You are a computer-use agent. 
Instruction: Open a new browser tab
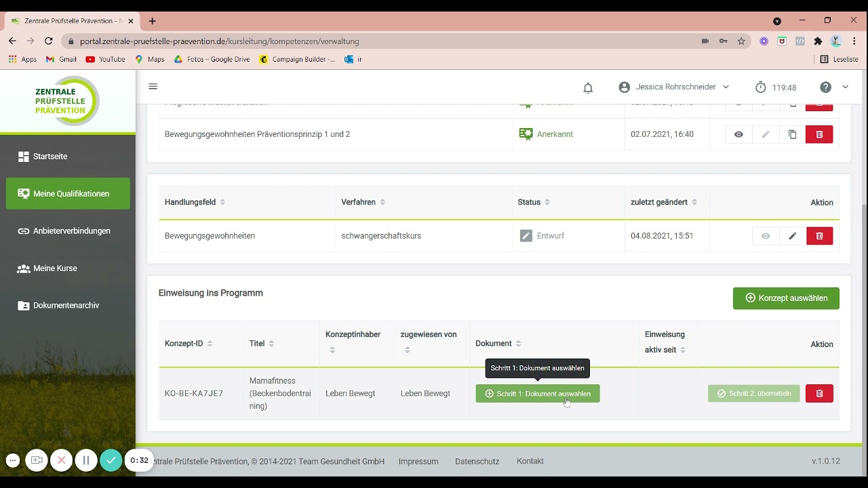coord(152,21)
